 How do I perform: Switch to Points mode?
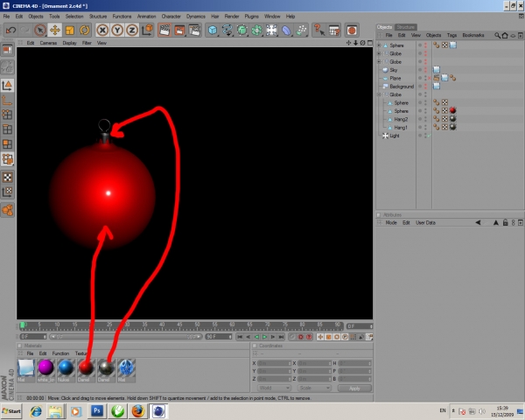click(7, 115)
